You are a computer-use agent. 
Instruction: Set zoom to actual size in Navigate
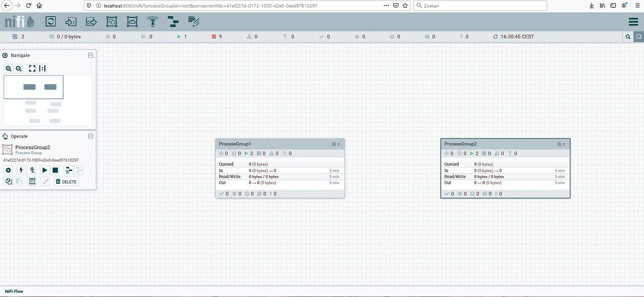coord(42,69)
